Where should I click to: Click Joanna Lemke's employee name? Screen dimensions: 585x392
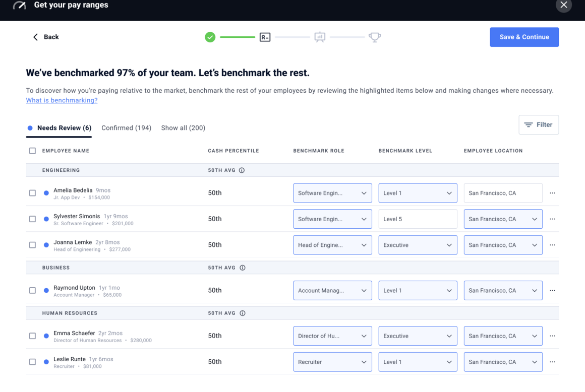point(73,242)
